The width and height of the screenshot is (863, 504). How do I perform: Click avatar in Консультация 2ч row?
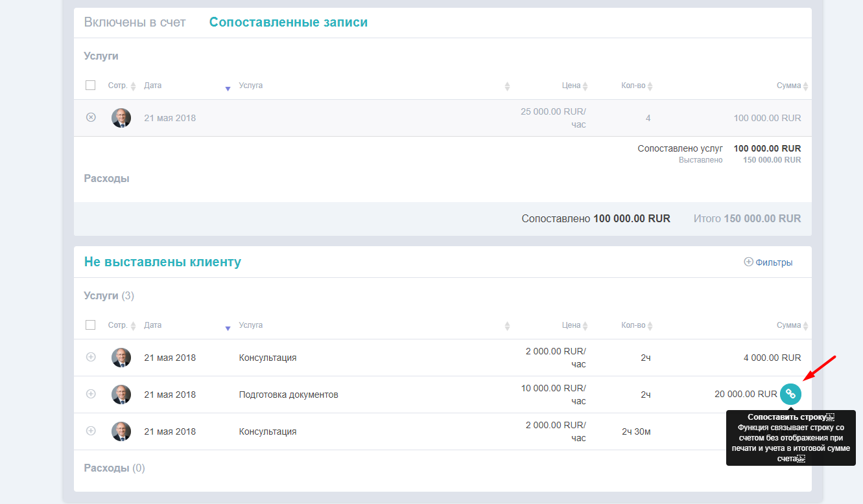121,358
